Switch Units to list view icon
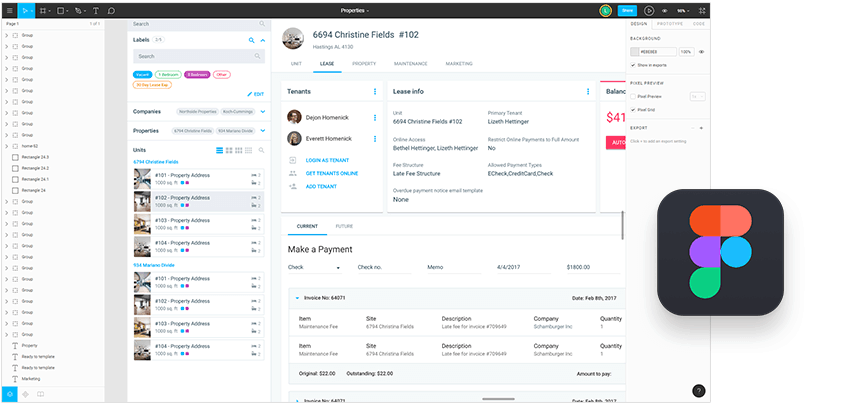 219,150
